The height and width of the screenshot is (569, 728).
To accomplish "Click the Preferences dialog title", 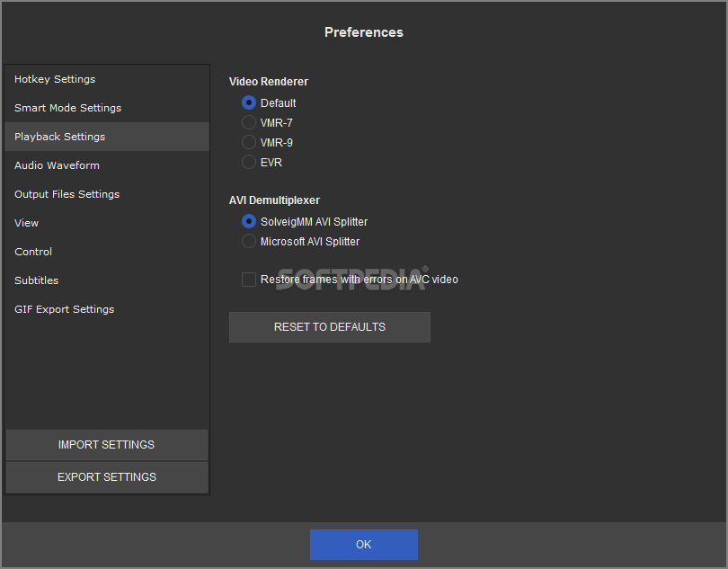I will pos(364,32).
